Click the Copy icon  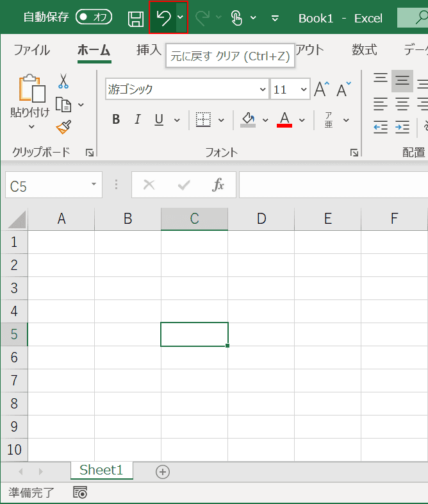pos(63,105)
